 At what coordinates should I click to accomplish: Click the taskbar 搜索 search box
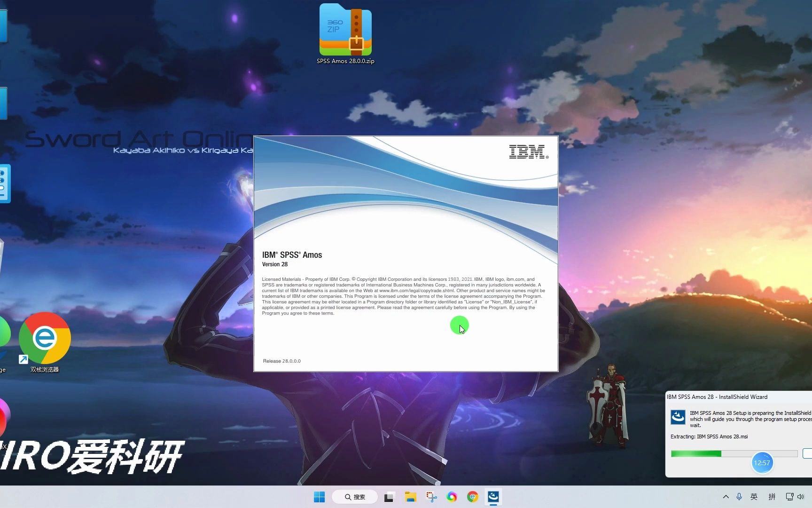click(355, 497)
